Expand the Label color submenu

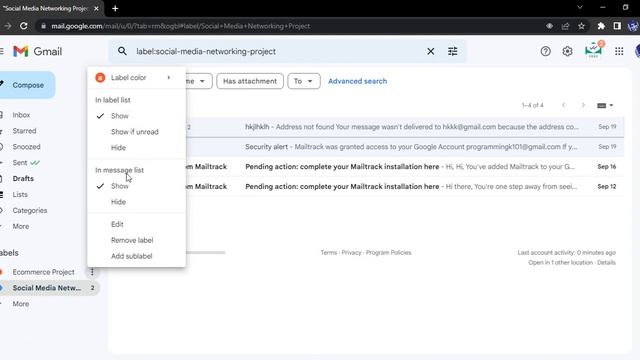coord(136,78)
